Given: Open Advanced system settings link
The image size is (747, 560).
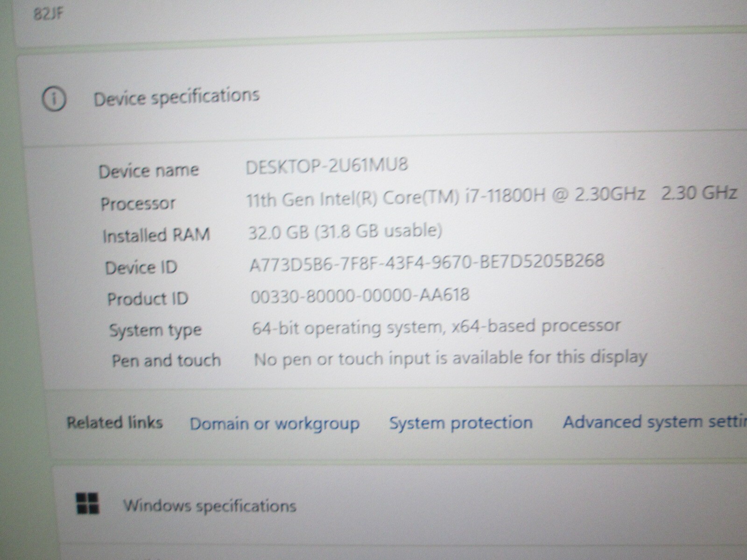Looking at the screenshot, I should (x=655, y=422).
